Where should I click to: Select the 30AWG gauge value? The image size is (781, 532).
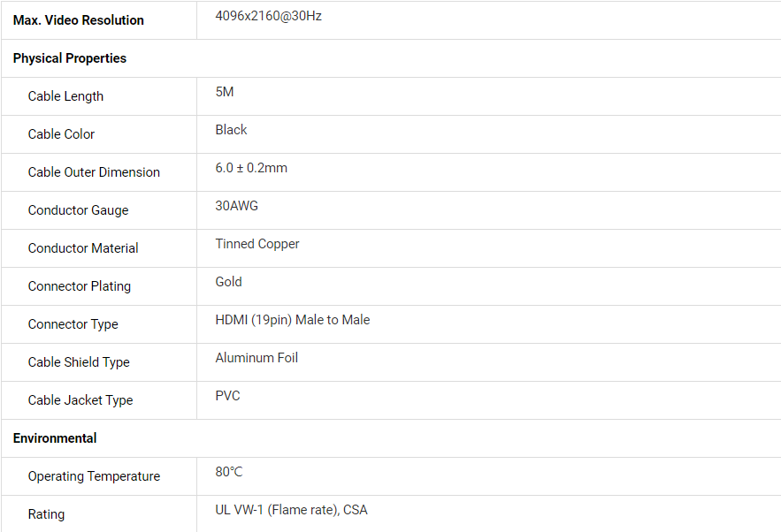(x=236, y=206)
